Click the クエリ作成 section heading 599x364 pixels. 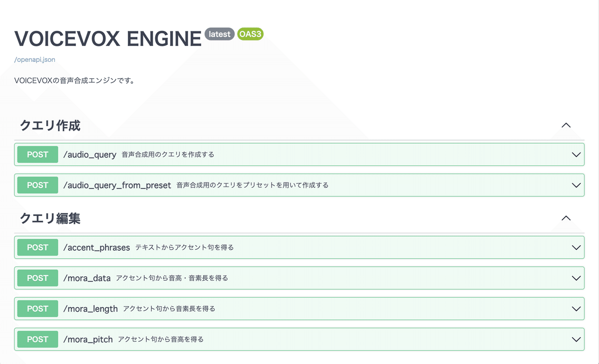coord(48,126)
